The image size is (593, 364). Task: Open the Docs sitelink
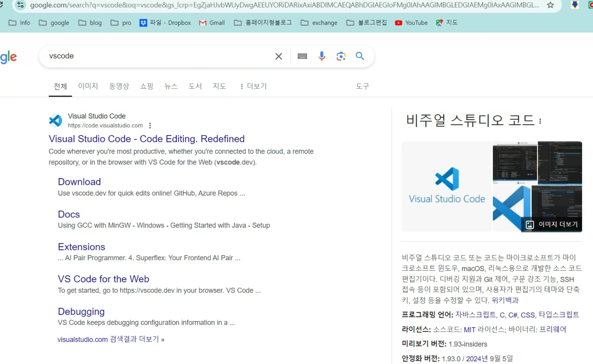pos(69,214)
